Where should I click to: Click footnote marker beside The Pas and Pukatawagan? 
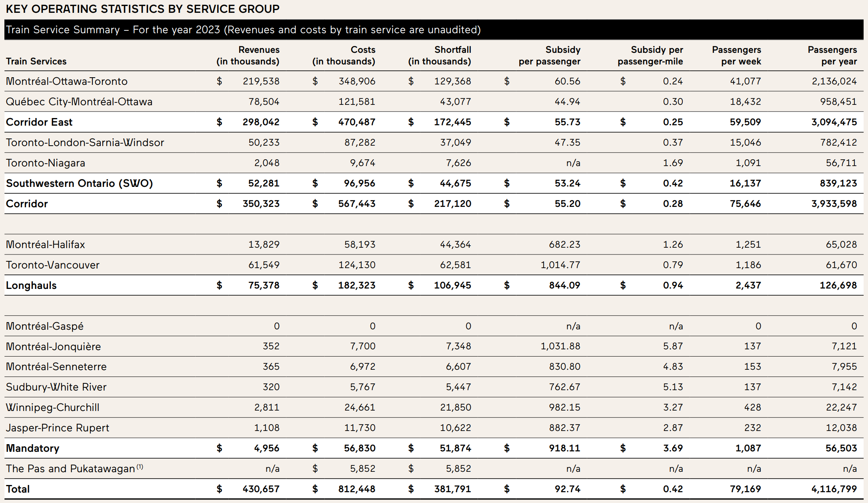click(x=140, y=467)
